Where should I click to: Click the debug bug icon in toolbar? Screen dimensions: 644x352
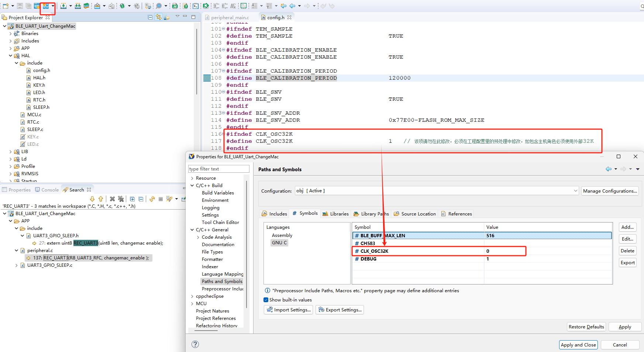122,6
